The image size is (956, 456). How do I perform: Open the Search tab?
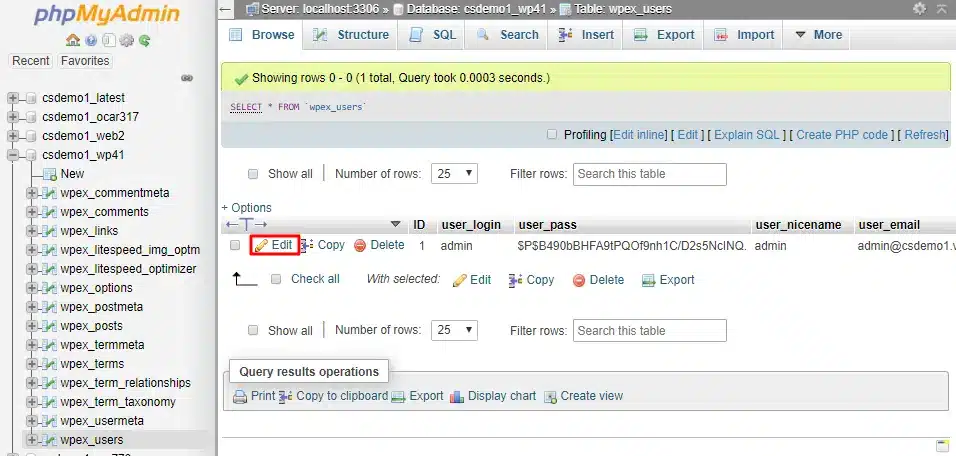[508, 35]
